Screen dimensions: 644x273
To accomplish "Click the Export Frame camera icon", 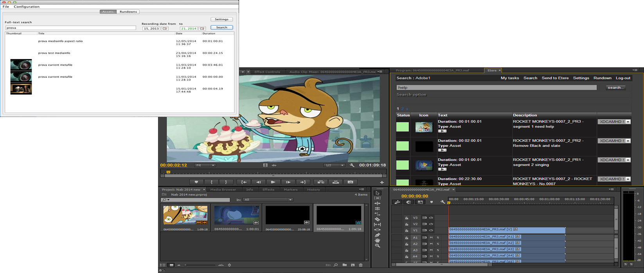I will coord(351,182).
